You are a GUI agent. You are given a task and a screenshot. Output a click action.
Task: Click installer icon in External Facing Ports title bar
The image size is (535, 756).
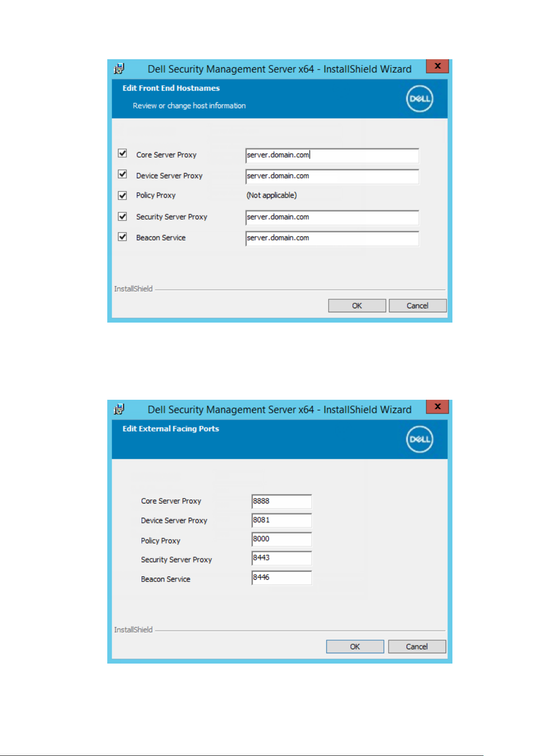click(x=119, y=409)
